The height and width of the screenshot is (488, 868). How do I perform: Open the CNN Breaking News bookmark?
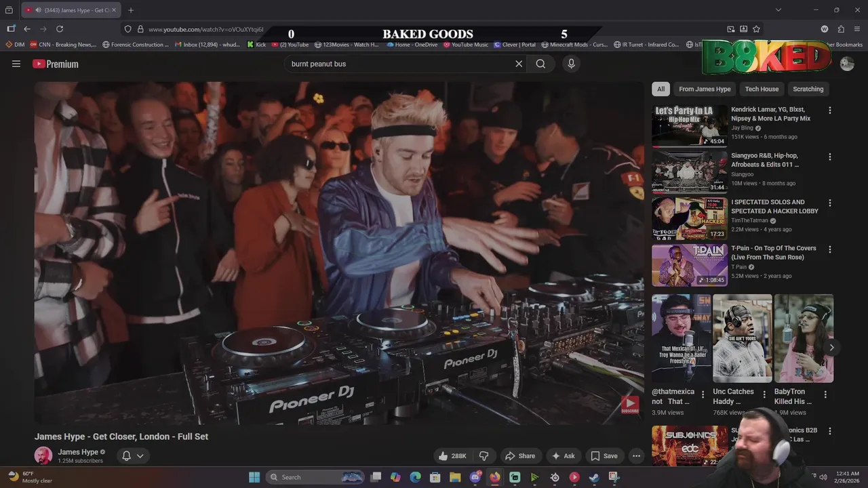click(x=63, y=45)
